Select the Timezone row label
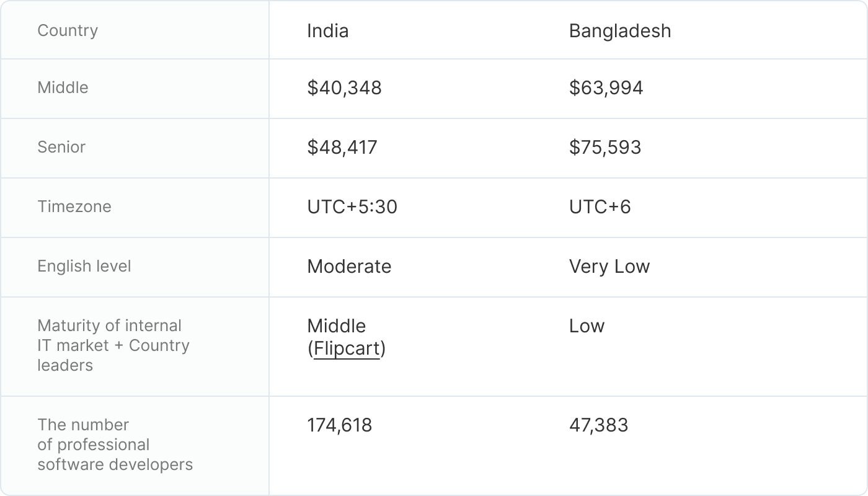 coord(74,206)
